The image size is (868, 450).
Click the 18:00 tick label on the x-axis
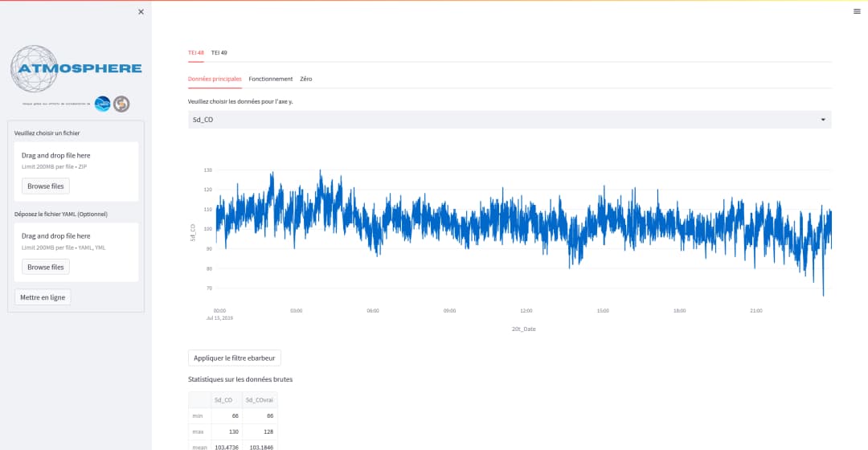pyautogui.click(x=680, y=310)
